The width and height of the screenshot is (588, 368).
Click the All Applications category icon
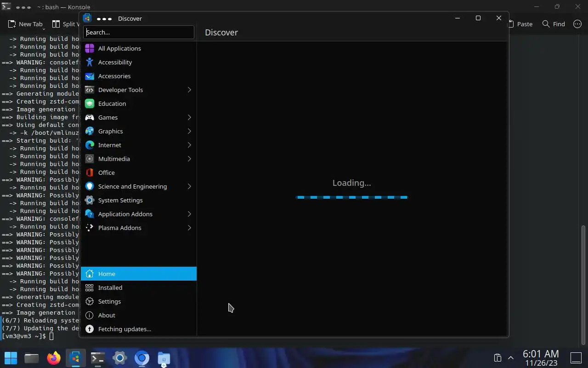tap(90, 48)
